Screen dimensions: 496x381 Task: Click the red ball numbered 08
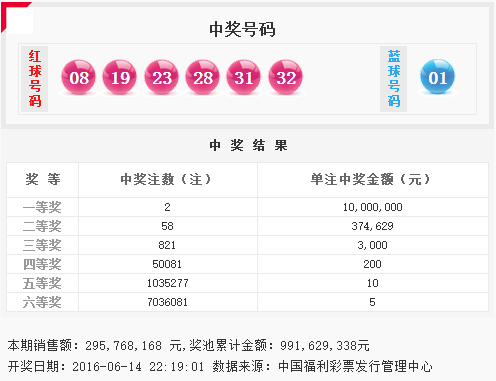coord(79,77)
